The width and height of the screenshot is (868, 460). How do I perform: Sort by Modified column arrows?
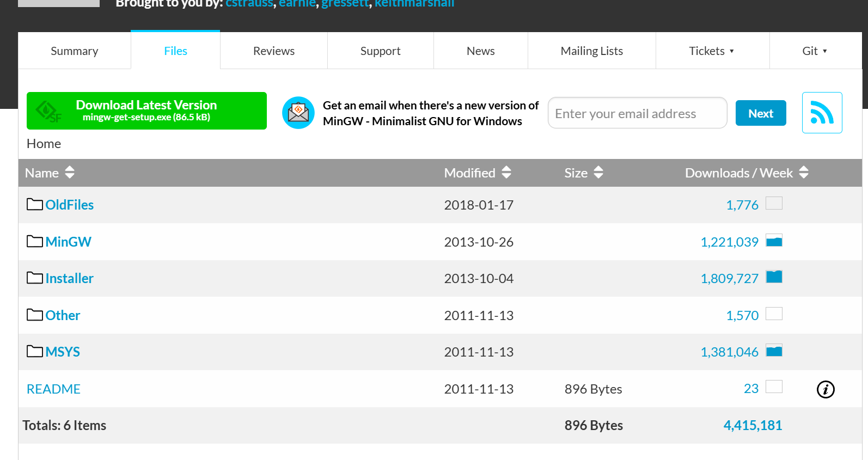tap(506, 173)
